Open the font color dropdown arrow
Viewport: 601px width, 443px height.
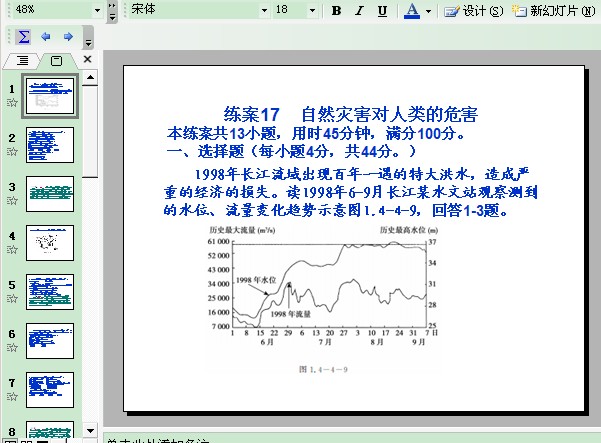tap(429, 11)
